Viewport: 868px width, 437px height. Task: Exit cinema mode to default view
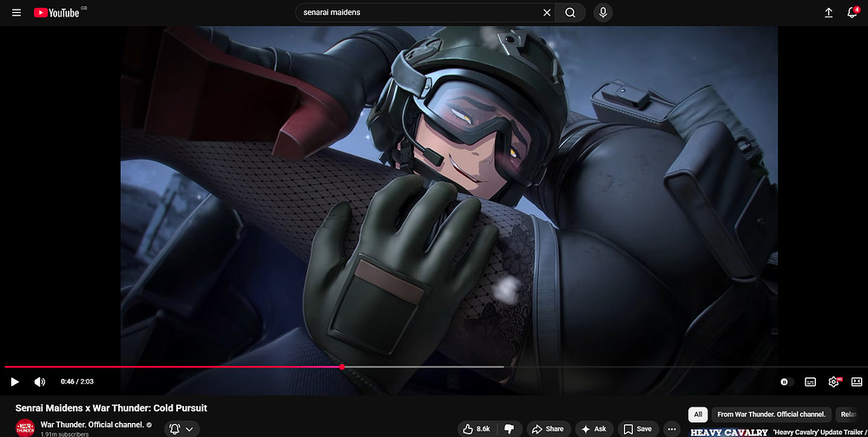(857, 382)
